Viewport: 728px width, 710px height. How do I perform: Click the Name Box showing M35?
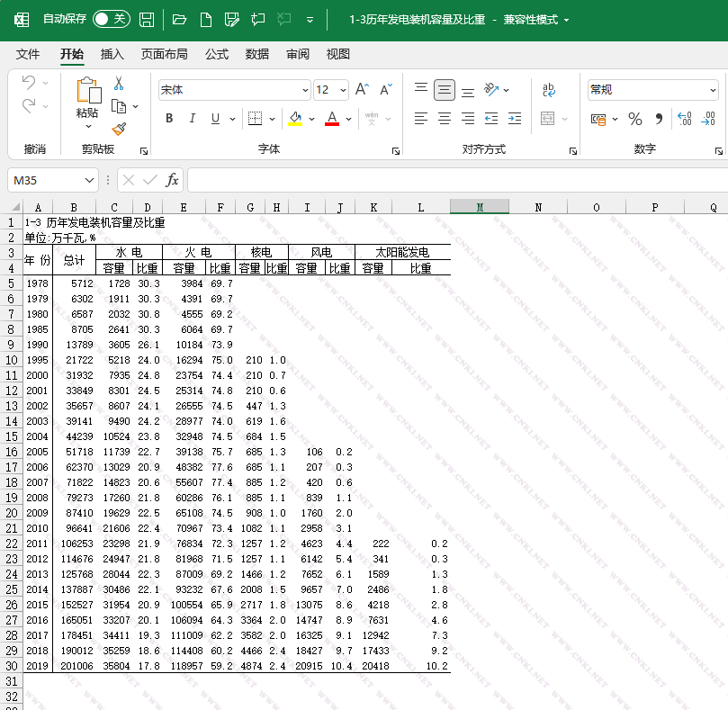[45, 180]
